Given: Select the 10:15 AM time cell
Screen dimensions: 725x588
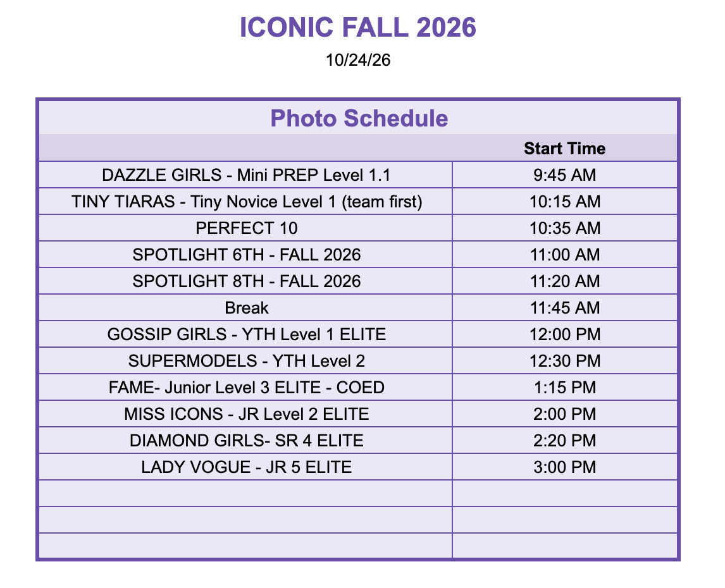Looking at the screenshot, I should pos(564,202).
